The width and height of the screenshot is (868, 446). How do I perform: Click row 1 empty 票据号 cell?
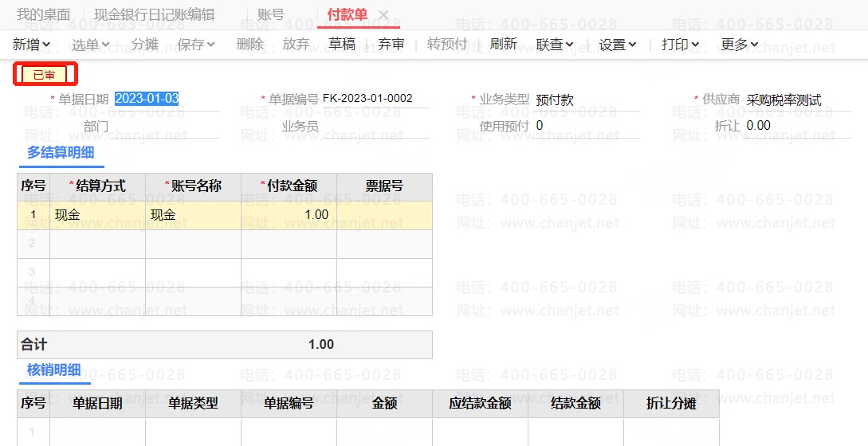point(385,215)
